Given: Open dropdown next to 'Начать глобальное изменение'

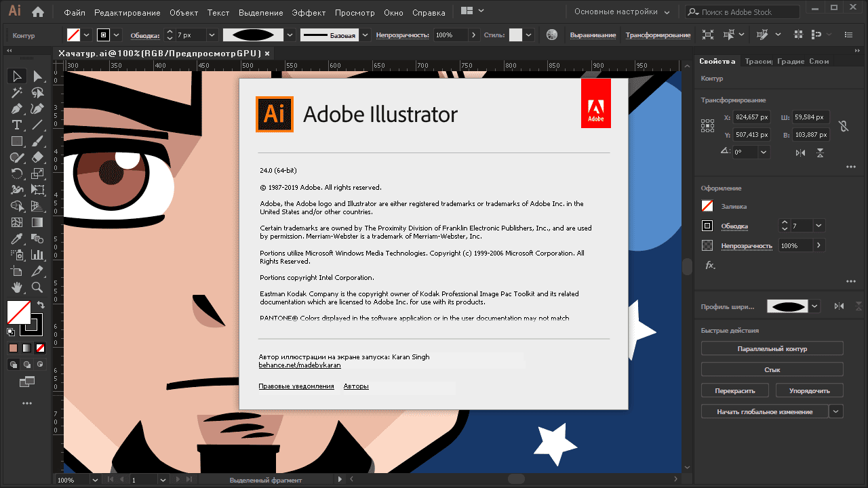Looking at the screenshot, I should coord(837,411).
